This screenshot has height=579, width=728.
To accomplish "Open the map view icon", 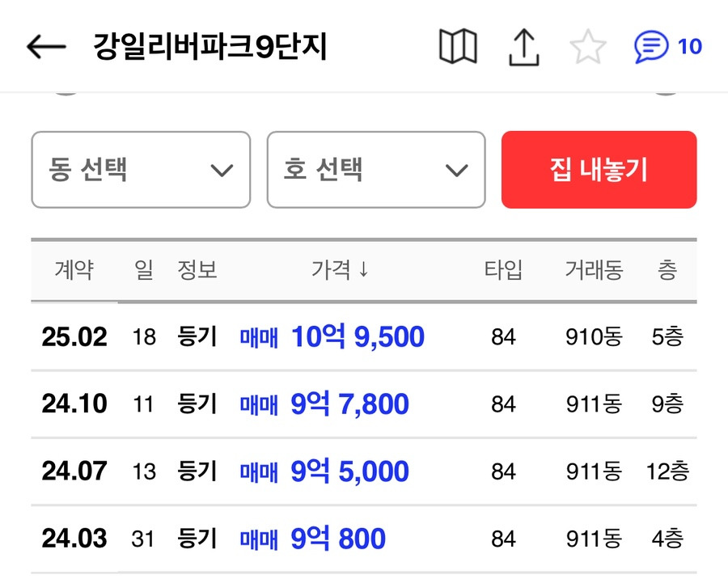I will click(x=458, y=46).
